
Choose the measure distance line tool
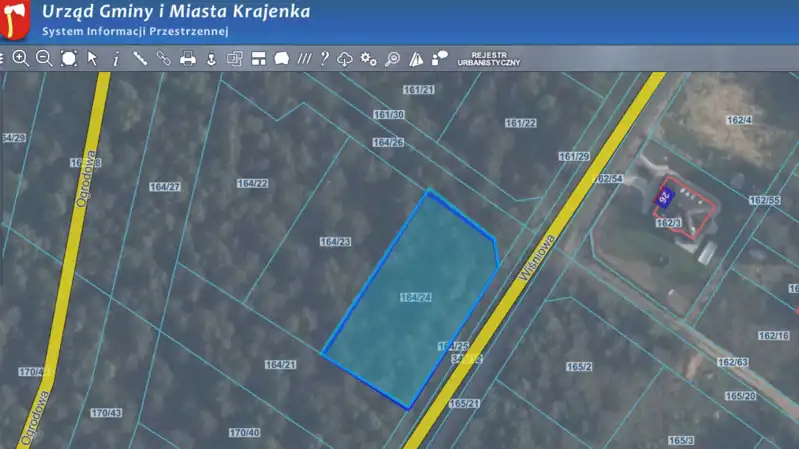(x=140, y=59)
